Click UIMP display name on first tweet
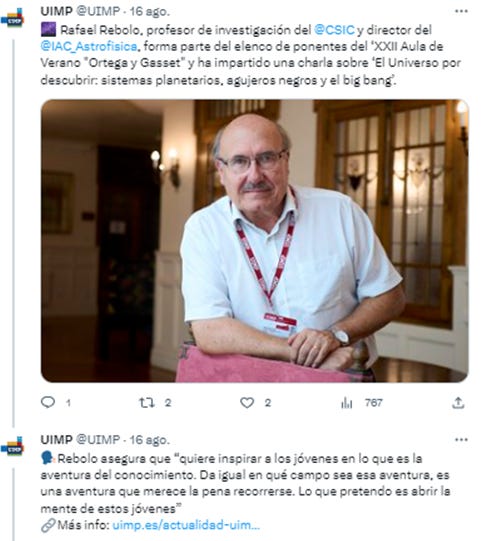Image resolution: width=481 pixels, height=541 pixels. (x=57, y=11)
